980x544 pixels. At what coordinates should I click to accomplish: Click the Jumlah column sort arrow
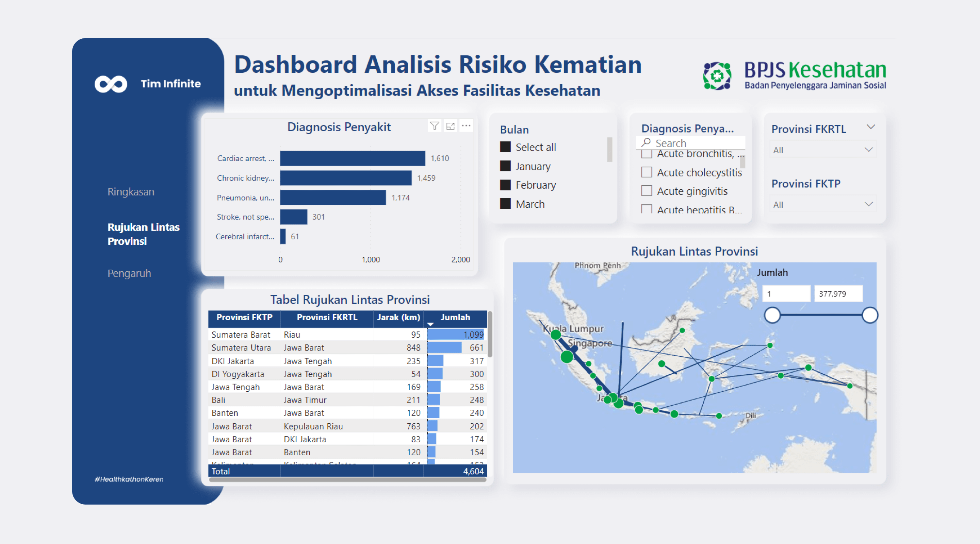click(x=431, y=324)
